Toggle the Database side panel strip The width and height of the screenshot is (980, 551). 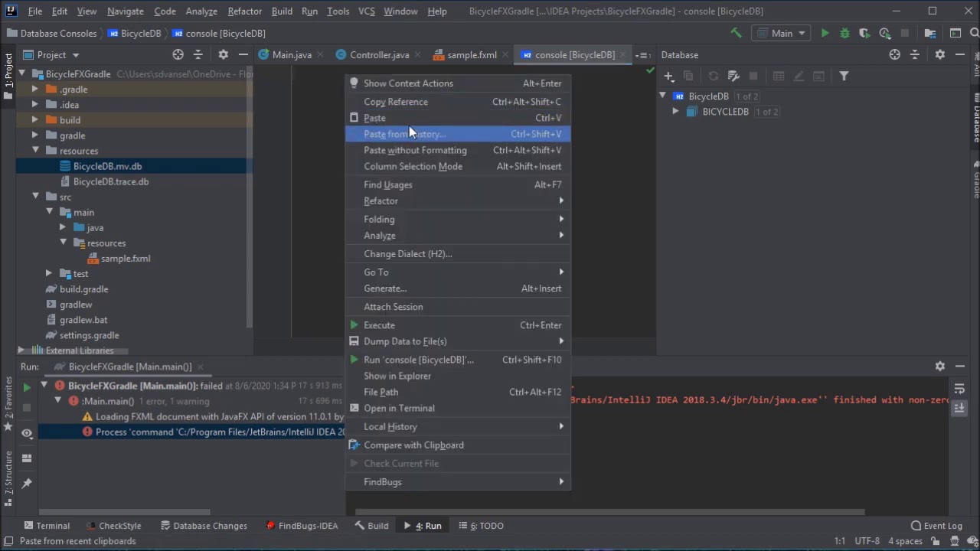click(975, 117)
